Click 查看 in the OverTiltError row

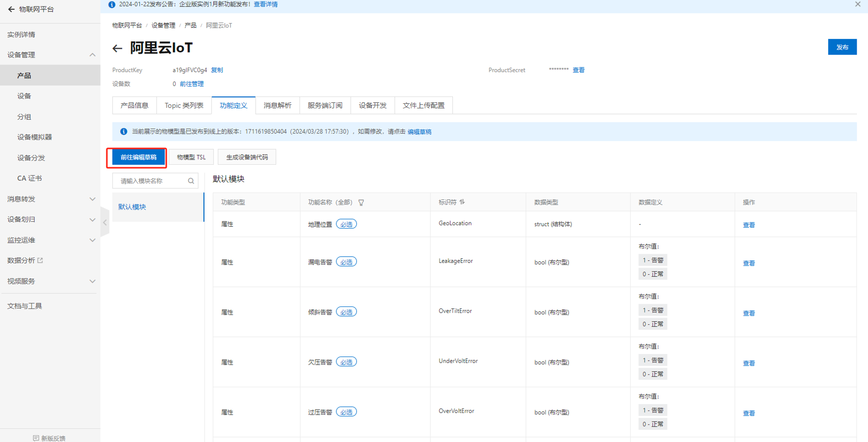click(749, 314)
